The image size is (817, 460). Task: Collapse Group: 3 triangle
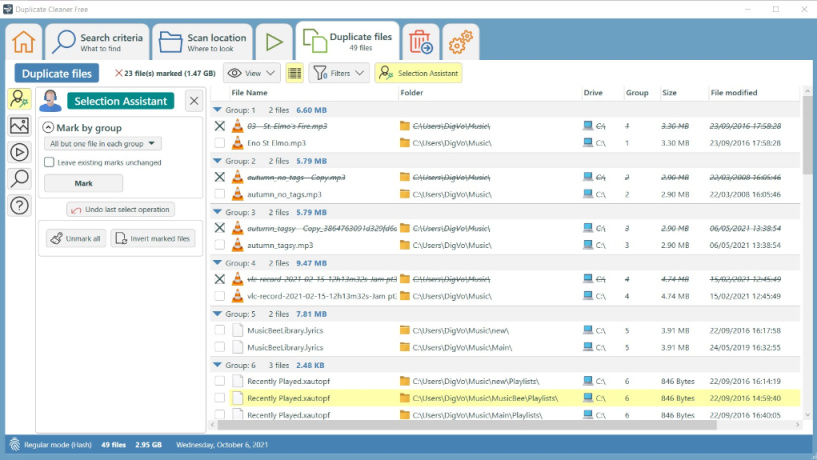[217, 212]
